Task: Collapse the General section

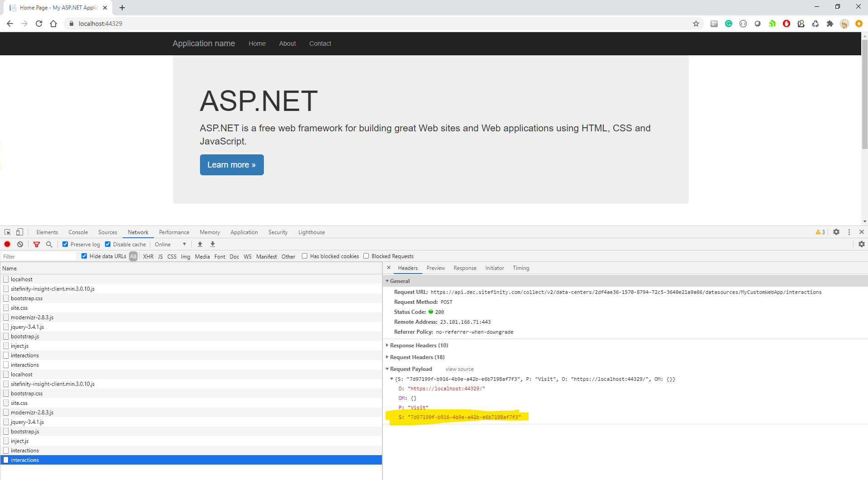Action: 387,281
